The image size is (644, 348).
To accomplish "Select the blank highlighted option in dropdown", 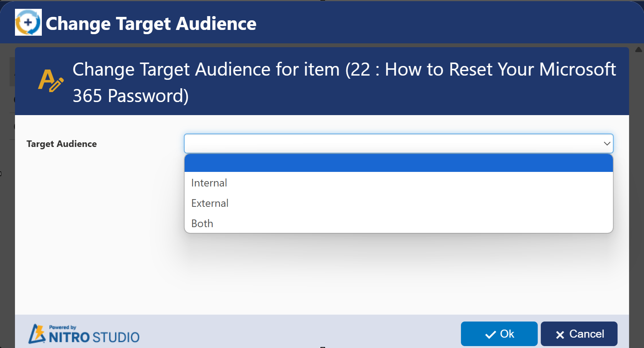I will [x=398, y=163].
